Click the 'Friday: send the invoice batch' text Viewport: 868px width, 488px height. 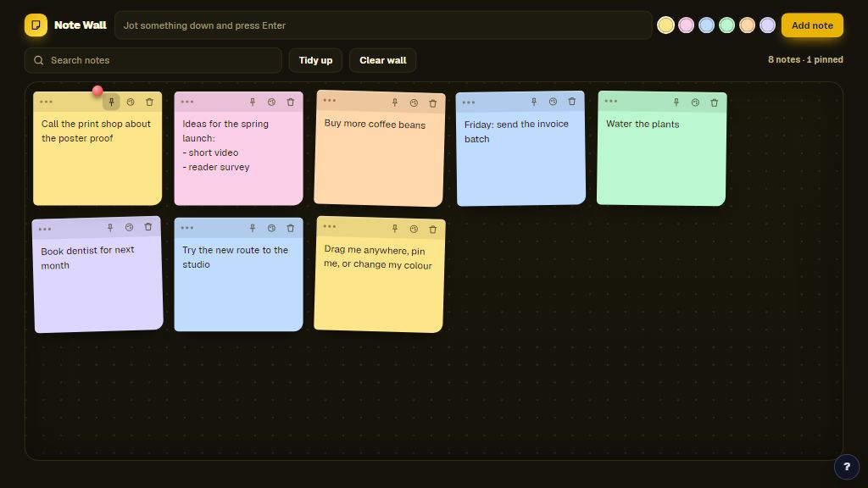pos(516,131)
